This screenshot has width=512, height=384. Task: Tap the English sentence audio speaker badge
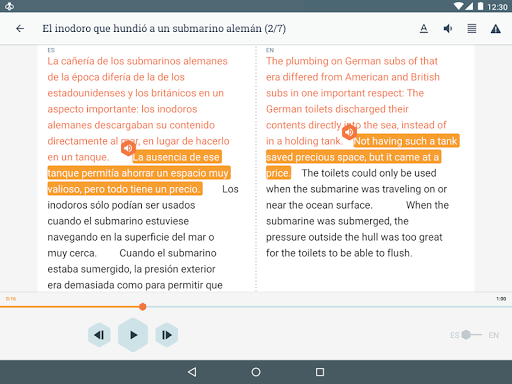click(x=349, y=132)
